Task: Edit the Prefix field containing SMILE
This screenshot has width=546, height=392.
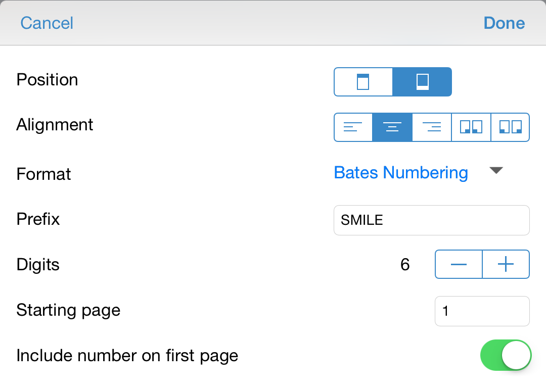Action: [x=431, y=220]
